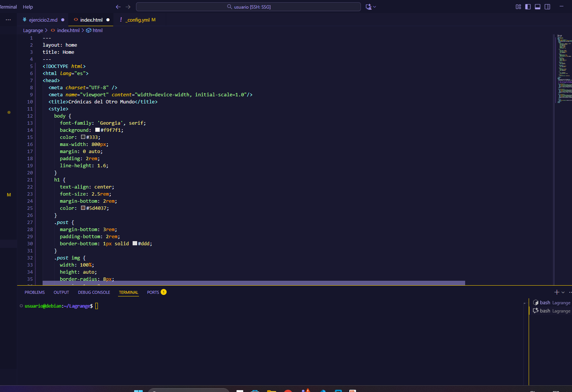572x392 pixels.
Task: Select the first bash Lagrange terminal
Action: (x=551, y=303)
